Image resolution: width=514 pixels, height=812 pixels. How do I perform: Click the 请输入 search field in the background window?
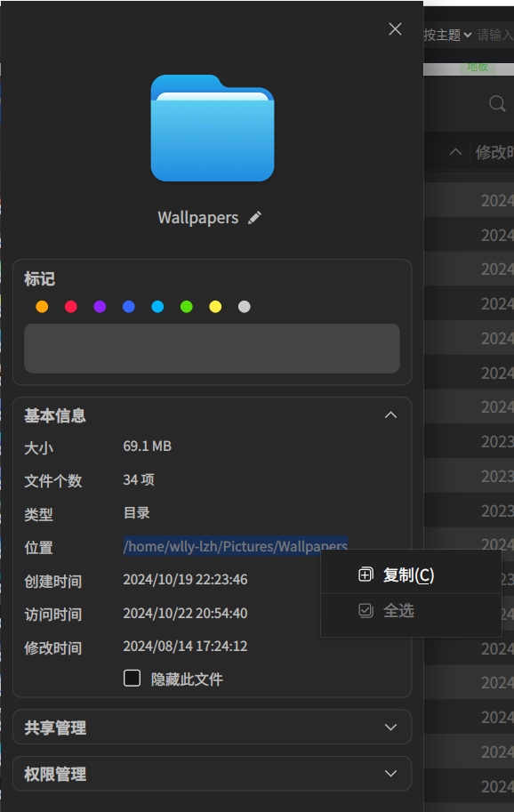495,36
